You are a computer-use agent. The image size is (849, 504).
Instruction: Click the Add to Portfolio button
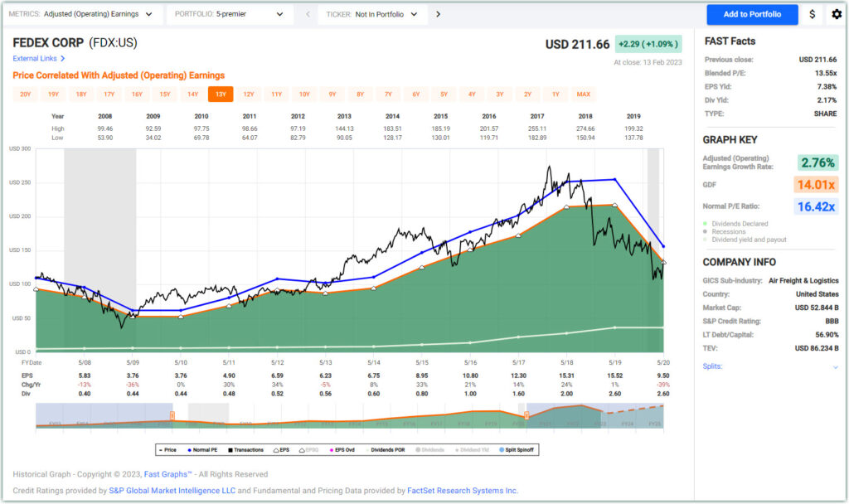pos(752,14)
